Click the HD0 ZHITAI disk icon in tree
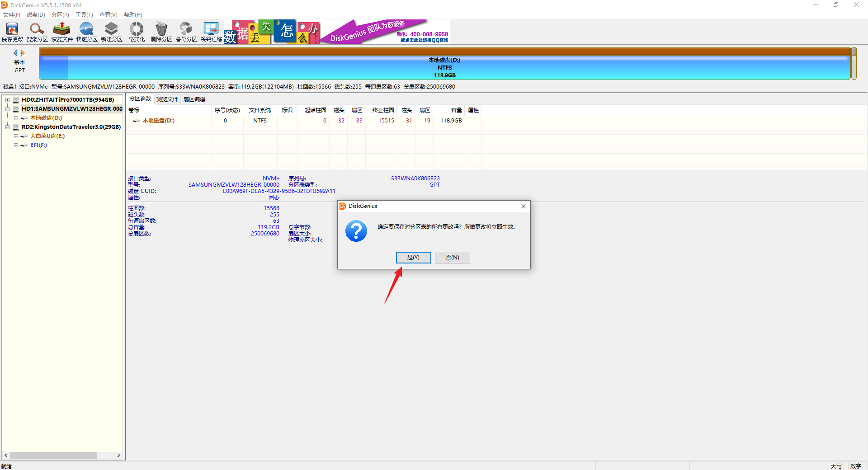This screenshot has width=868, height=470. [16, 100]
